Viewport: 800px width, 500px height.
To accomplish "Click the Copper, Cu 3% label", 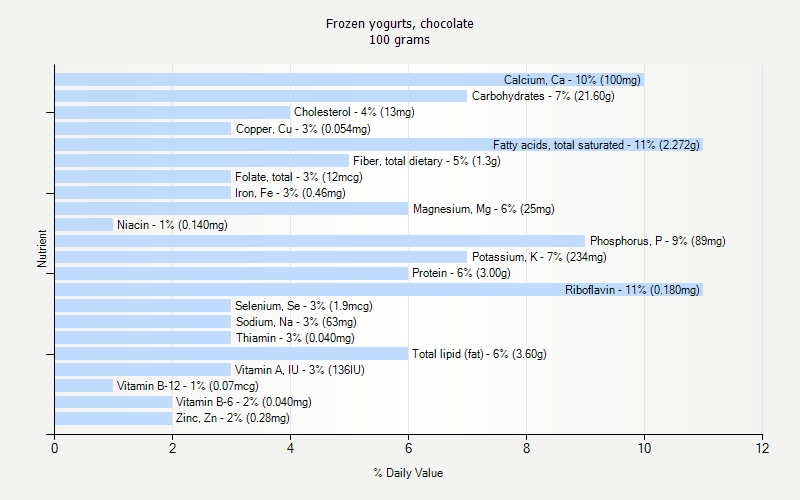I will [303, 129].
